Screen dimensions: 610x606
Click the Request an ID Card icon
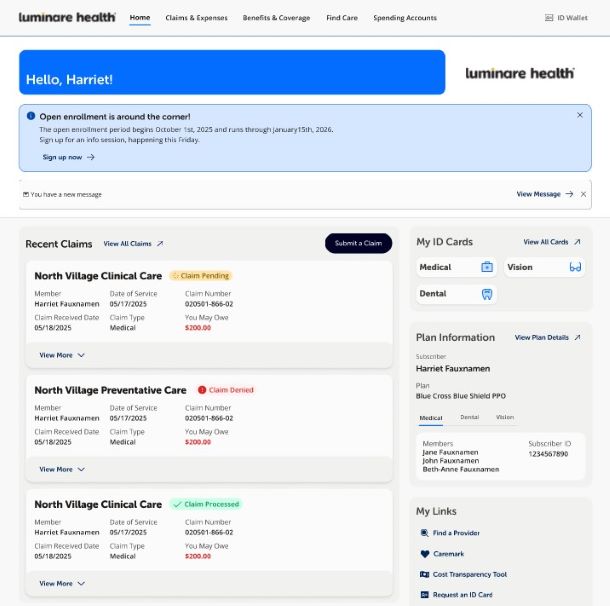click(425, 595)
